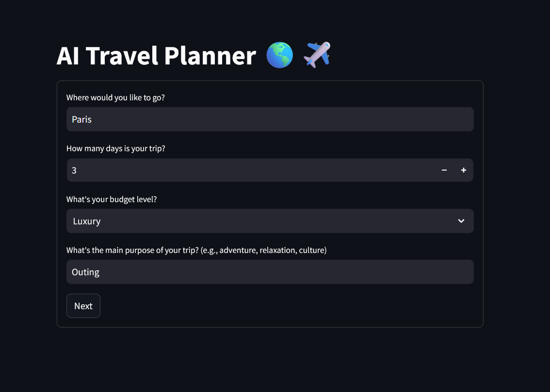Click the globe emoji in the title
550x392 pixels.
click(x=279, y=55)
